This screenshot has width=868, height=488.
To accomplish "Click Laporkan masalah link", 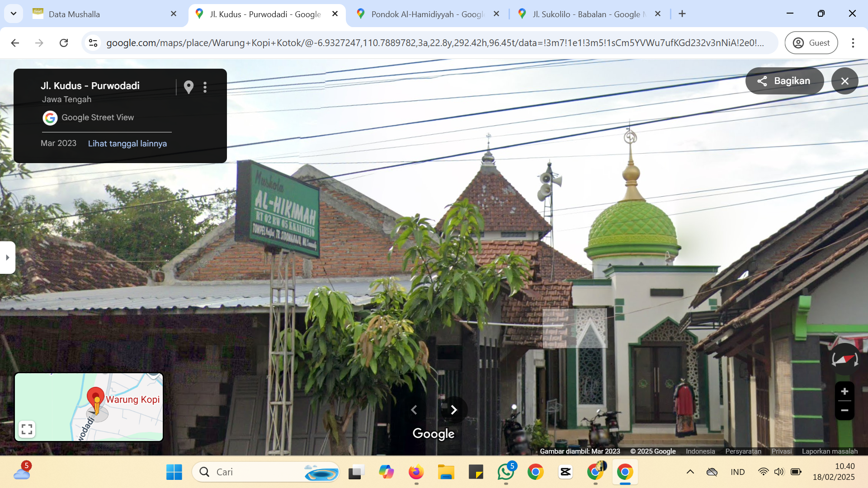I will point(830,451).
